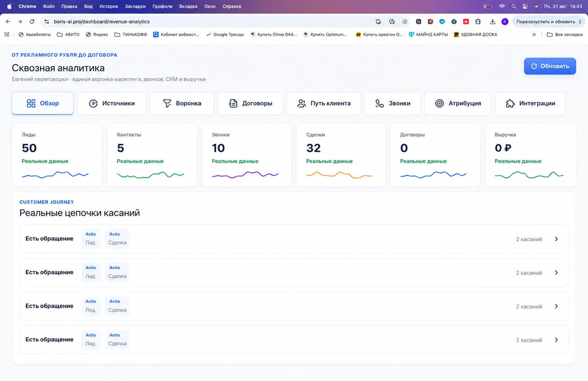Open Spotlight search in the menu bar
This screenshot has width=588, height=381.
514,6
